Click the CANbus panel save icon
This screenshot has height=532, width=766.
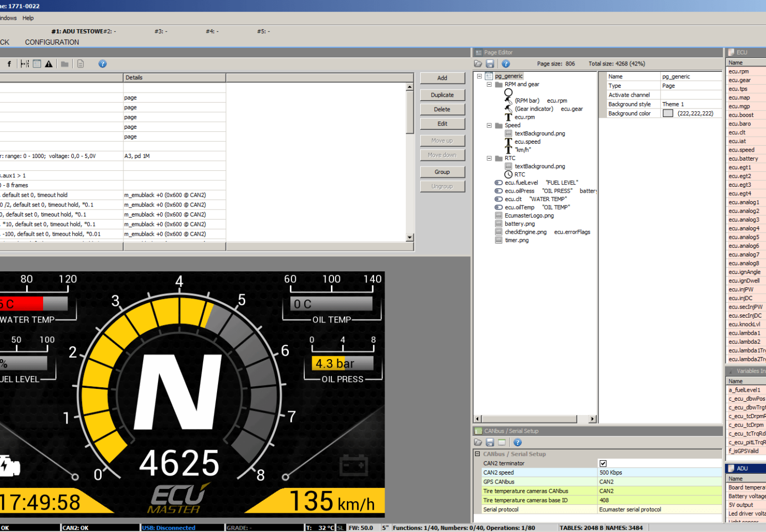coord(490,443)
